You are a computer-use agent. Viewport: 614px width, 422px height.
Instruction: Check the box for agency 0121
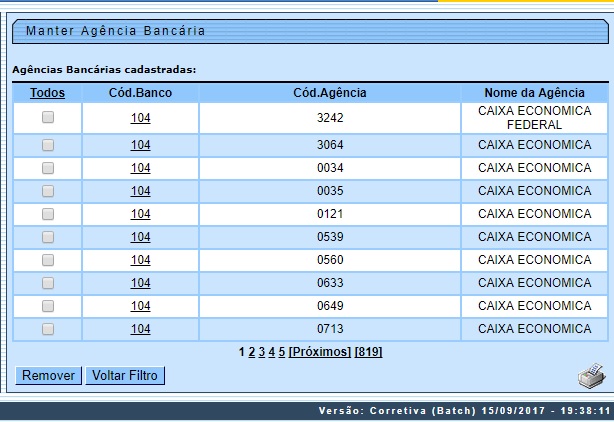(x=48, y=214)
